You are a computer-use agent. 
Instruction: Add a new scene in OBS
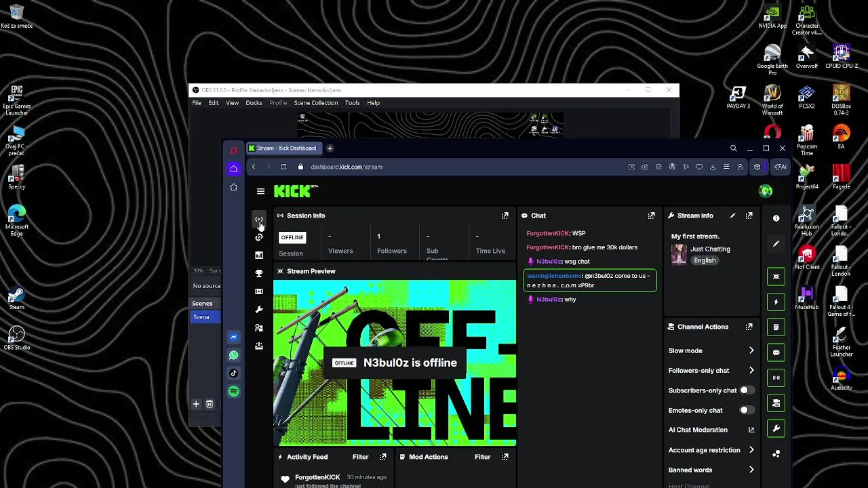coord(196,404)
